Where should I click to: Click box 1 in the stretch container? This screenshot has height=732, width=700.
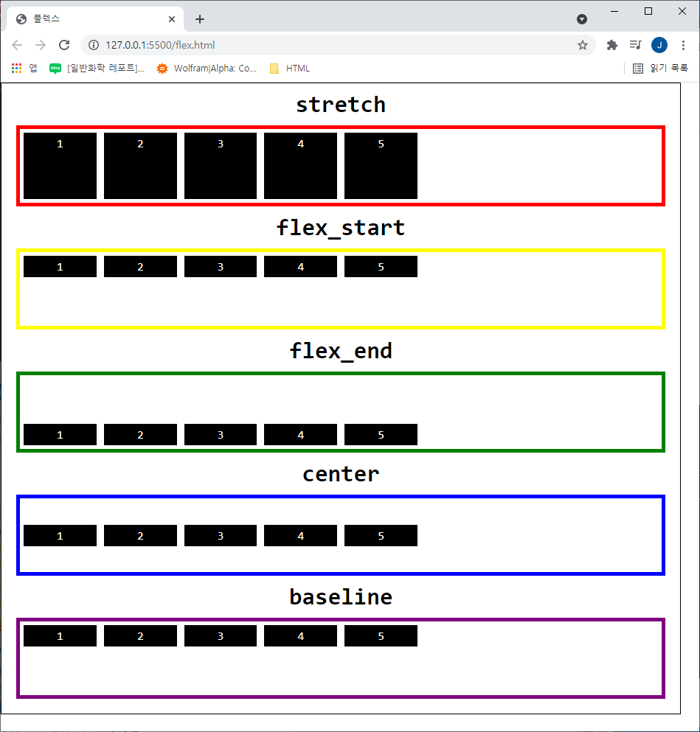60,166
